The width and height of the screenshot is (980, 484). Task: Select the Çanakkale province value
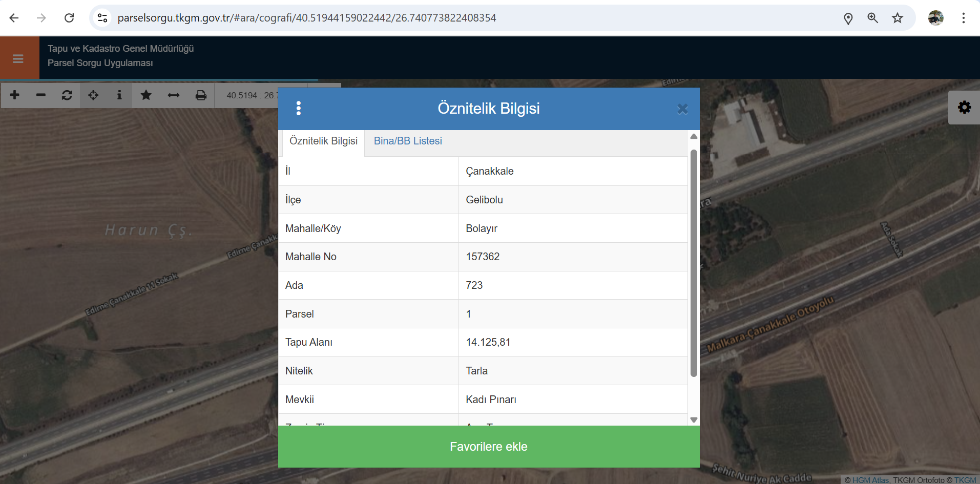tap(490, 171)
